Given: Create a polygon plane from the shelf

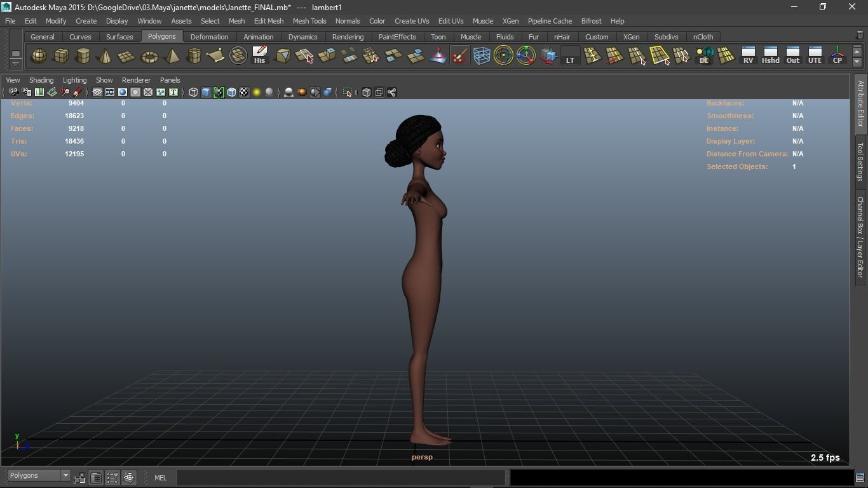Looking at the screenshot, I should (x=127, y=56).
